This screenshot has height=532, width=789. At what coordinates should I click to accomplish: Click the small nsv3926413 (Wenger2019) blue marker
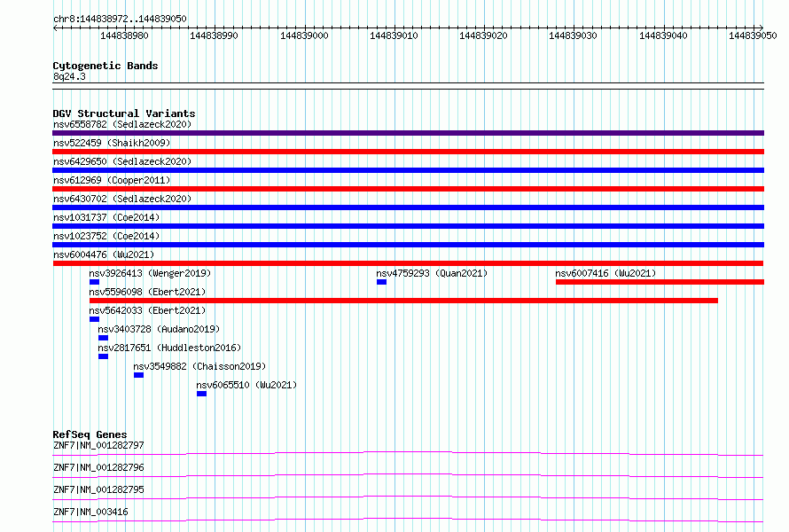tap(94, 282)
